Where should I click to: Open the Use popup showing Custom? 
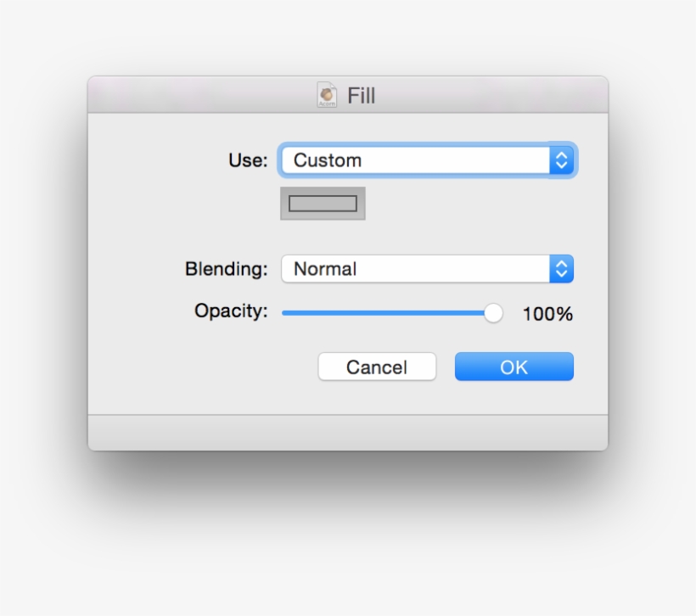pos(416,160)
